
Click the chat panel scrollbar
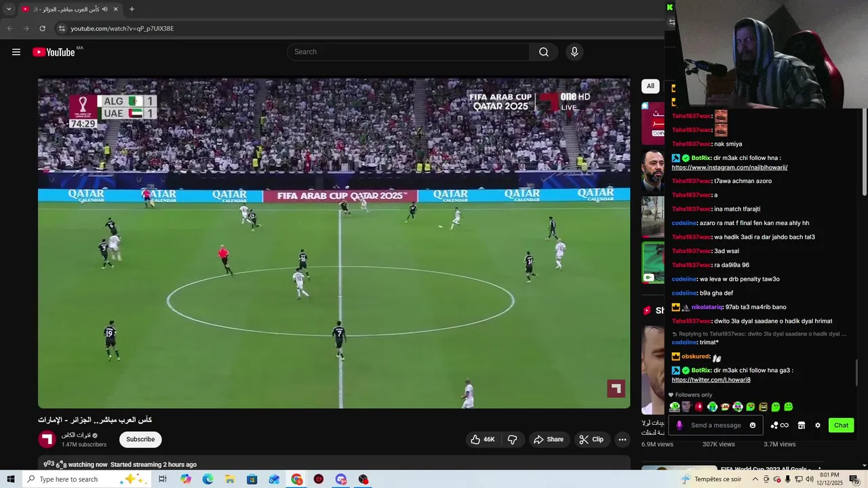[x=857, y=371]
